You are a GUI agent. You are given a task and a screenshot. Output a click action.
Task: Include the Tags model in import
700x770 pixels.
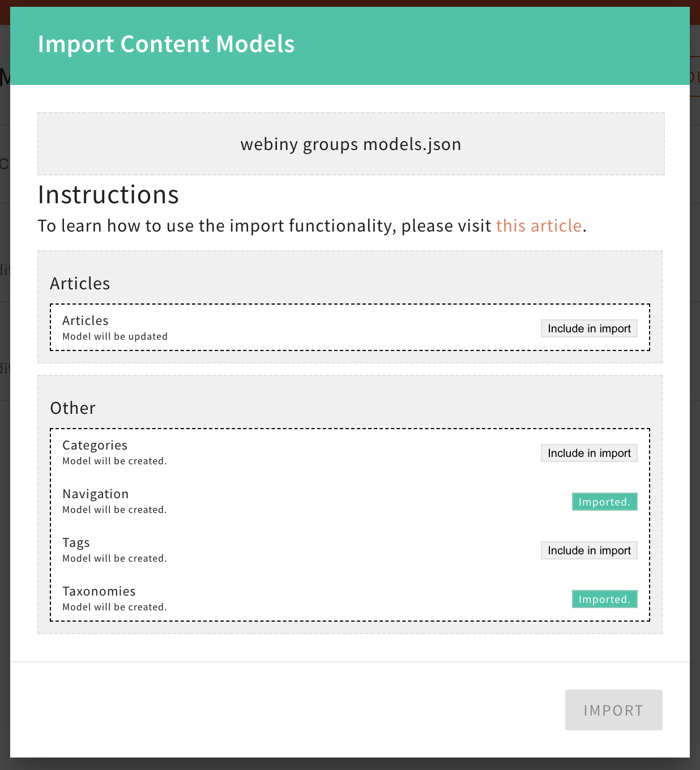click(588, 550)
